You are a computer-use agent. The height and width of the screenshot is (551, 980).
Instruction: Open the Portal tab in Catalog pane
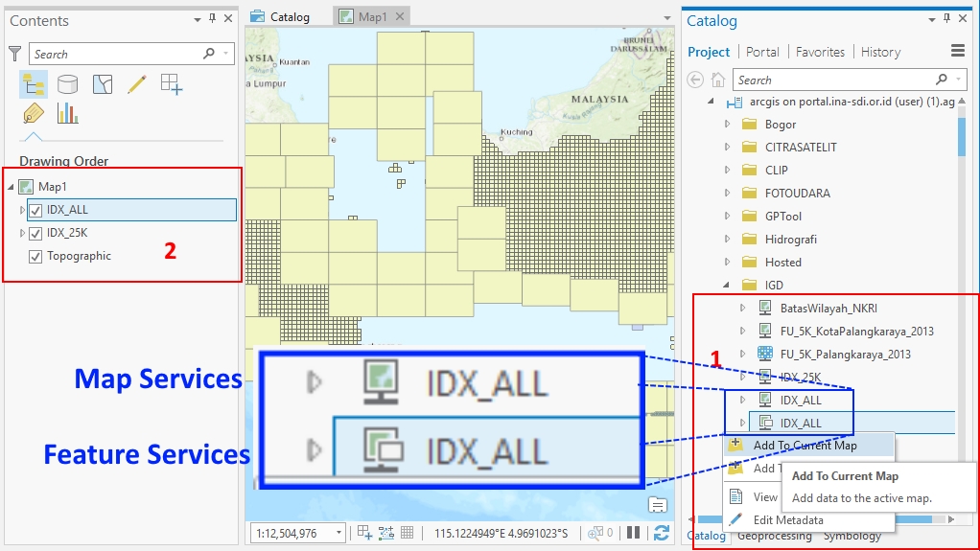762,52
